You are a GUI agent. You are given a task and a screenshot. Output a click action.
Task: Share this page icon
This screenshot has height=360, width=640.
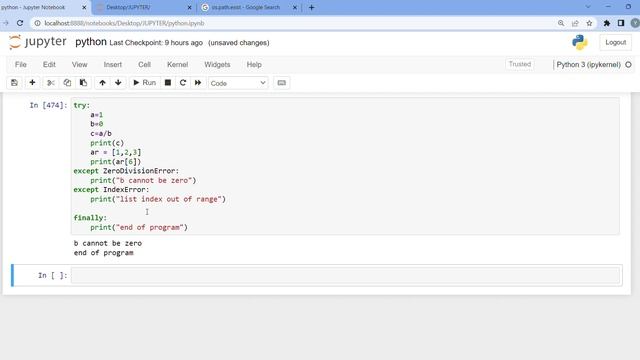click(x=575, y=23)
